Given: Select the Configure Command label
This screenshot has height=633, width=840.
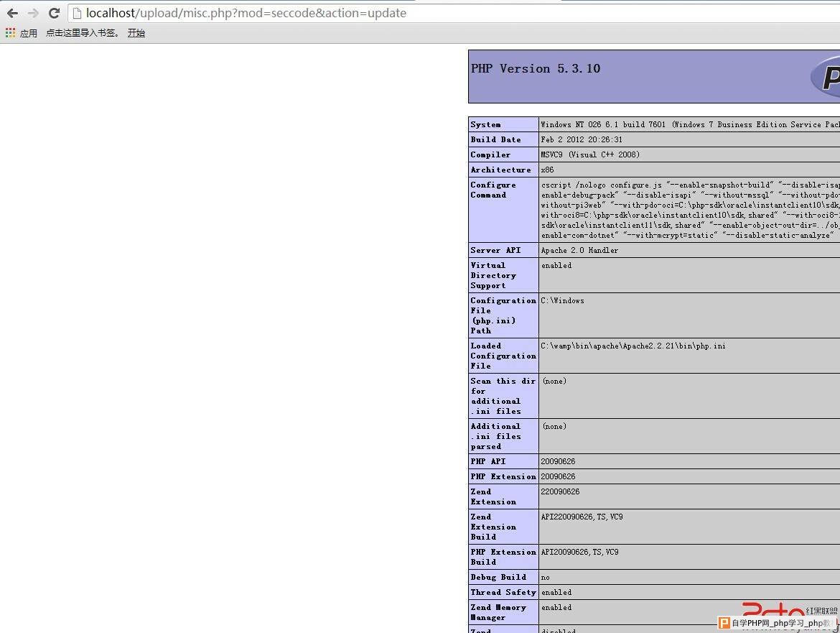Looking at the screenshot, I should pos(493,190).
